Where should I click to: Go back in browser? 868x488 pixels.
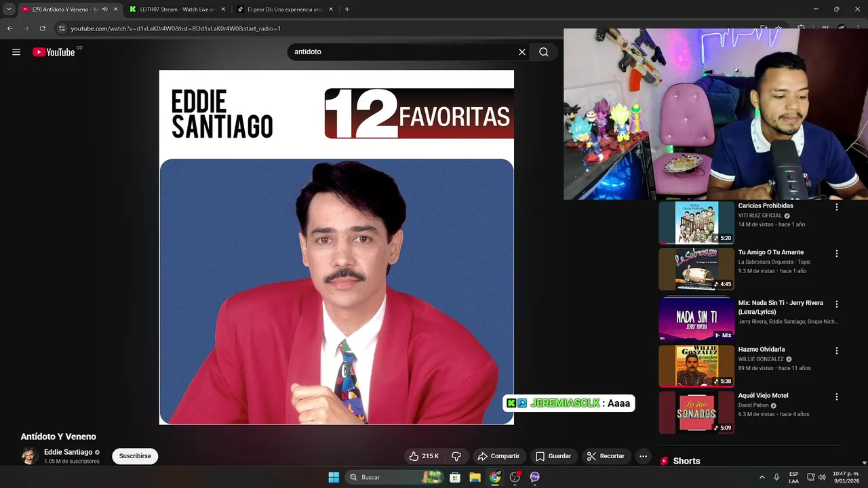(10, 28)
